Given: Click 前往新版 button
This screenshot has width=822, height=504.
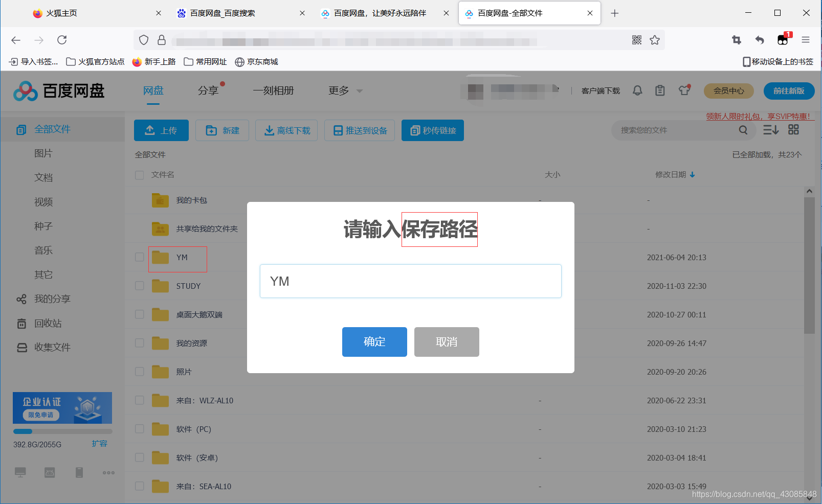Looking at the screenshot, I should point(789,91).
